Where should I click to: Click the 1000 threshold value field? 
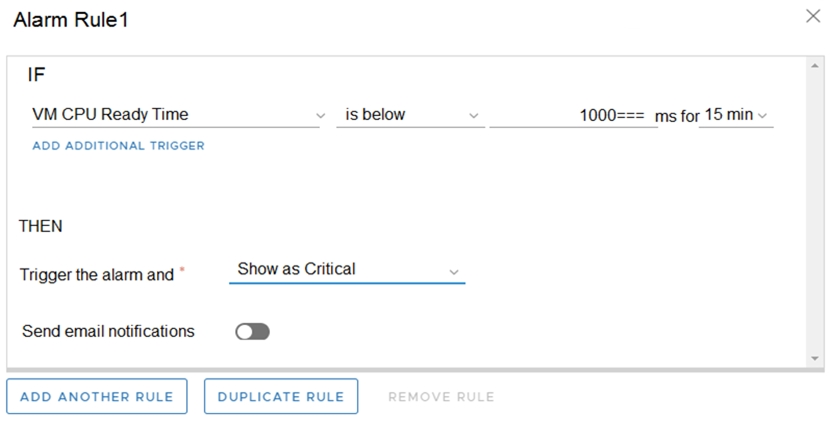573,115
